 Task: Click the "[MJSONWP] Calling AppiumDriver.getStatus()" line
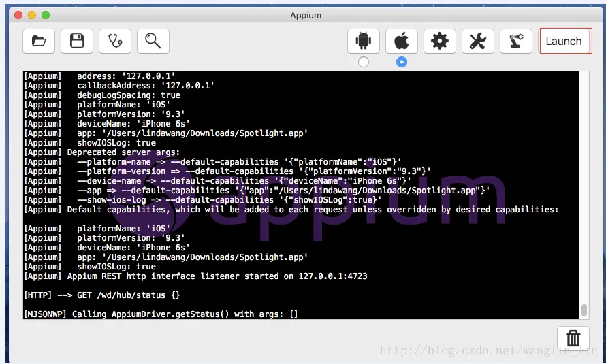pos(161,314)
